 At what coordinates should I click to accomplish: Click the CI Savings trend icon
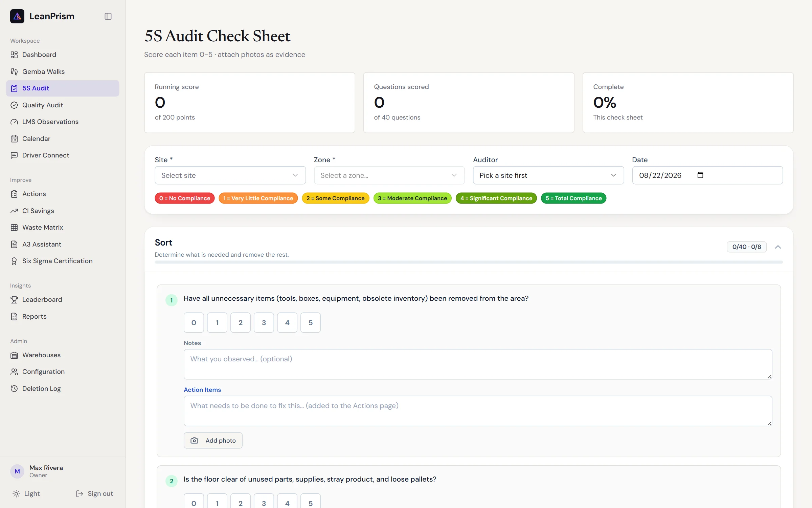(x=14, y=211)
